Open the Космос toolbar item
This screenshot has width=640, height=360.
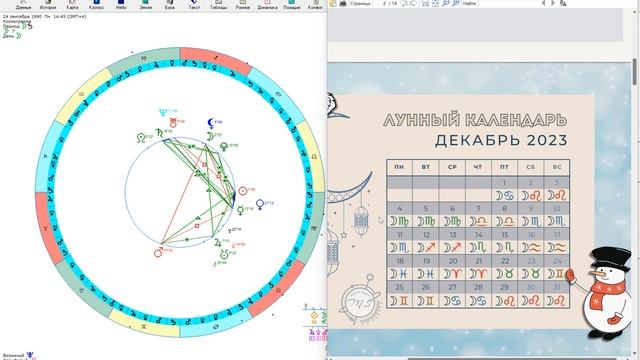96,5
